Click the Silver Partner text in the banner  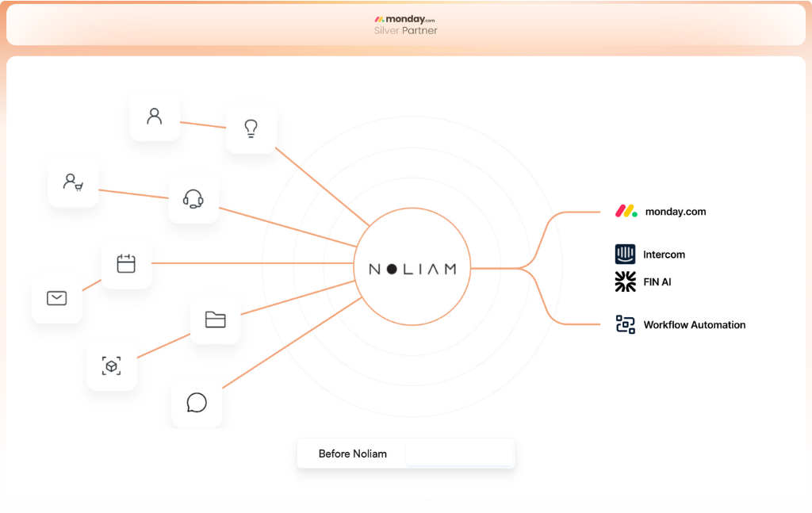click(x=405, y=31)
